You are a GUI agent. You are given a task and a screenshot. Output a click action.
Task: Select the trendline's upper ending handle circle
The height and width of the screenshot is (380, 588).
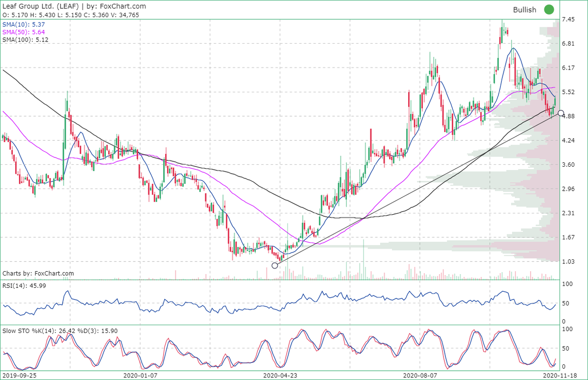561,113
